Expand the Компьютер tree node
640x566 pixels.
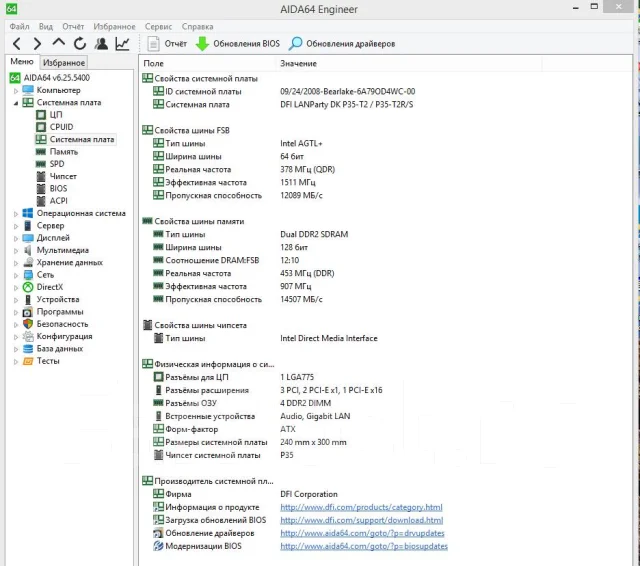[x=16, y=91]
